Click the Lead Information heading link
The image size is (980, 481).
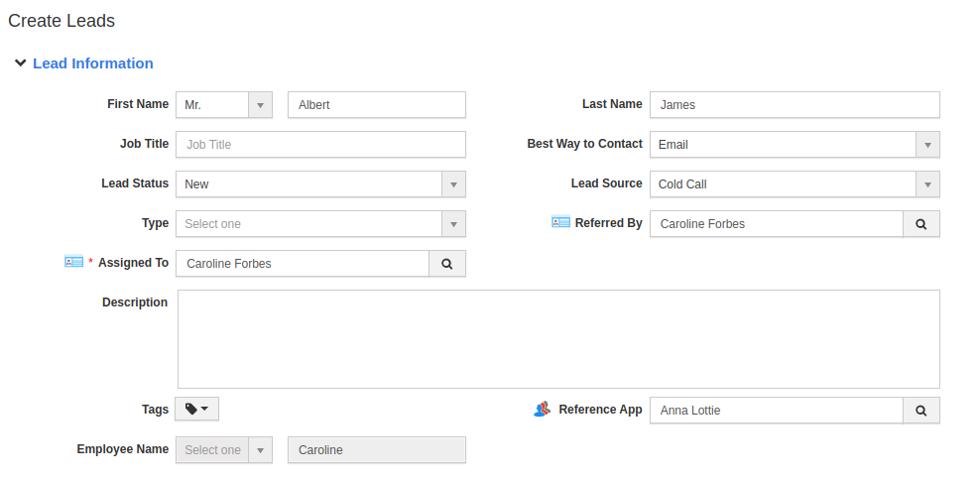click(92, 63)
